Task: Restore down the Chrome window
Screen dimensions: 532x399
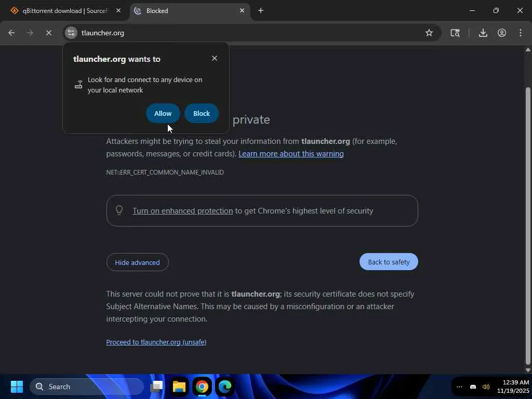Action: click(496, 10)
